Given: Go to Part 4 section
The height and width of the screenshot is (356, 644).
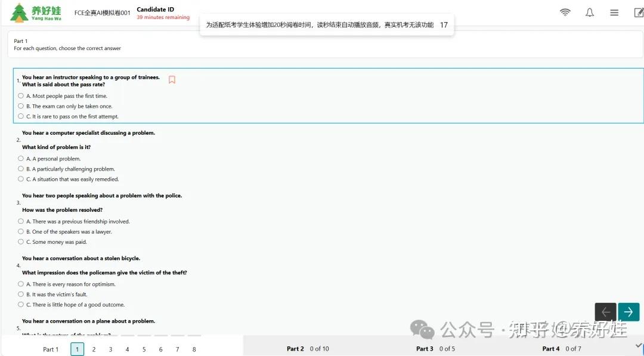Looking at the screenshot, I should pyautogui.click(x=550, y=348).
